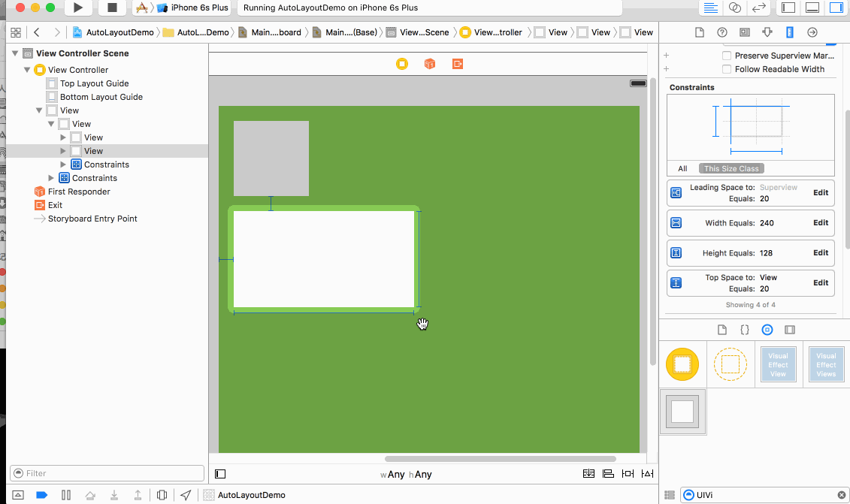Image resolution: width=850 pixels, height=504 pixels.
Task: Toggle the document outline button
Action: coord(220,474)
